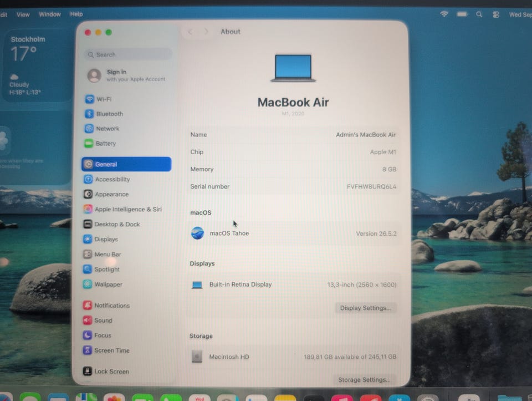
Task: Go forward using the toolbar forward arrow
Action: (x=206, y=32)
